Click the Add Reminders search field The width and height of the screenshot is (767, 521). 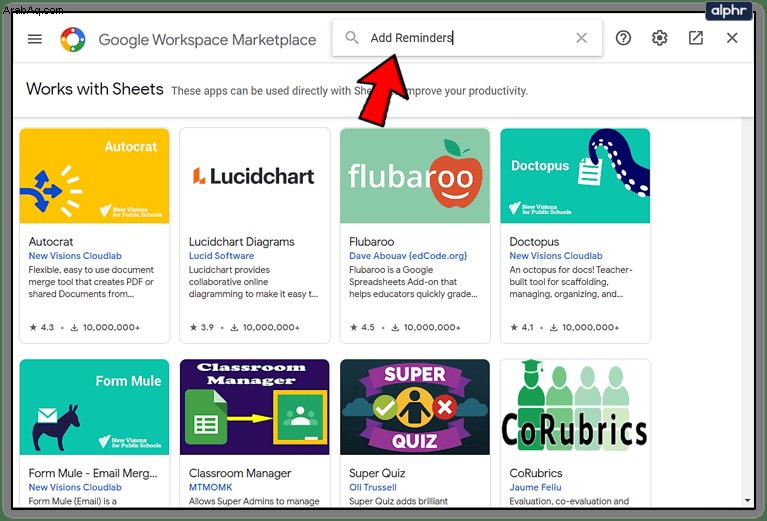pyautogui.click(x=467, y=38)
